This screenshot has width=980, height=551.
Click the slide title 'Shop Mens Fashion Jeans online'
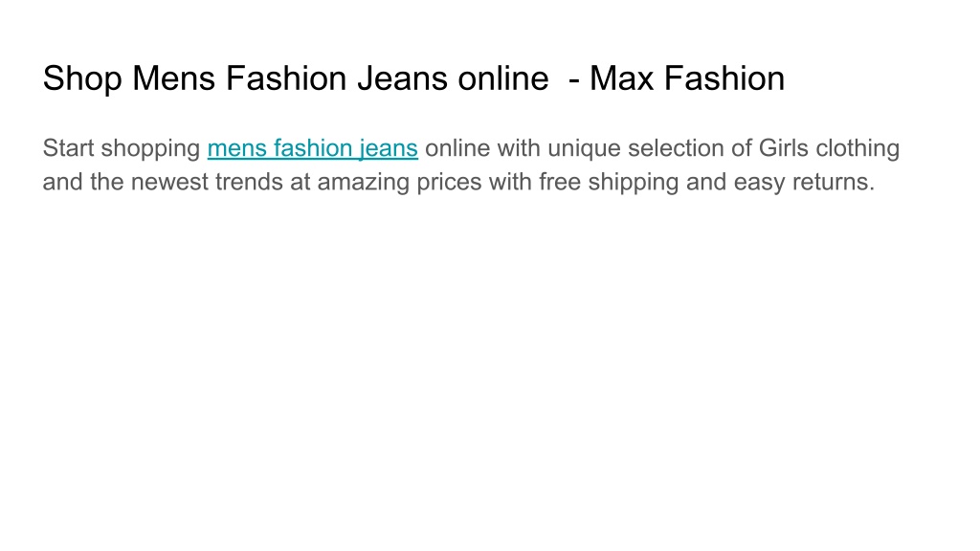296,78
